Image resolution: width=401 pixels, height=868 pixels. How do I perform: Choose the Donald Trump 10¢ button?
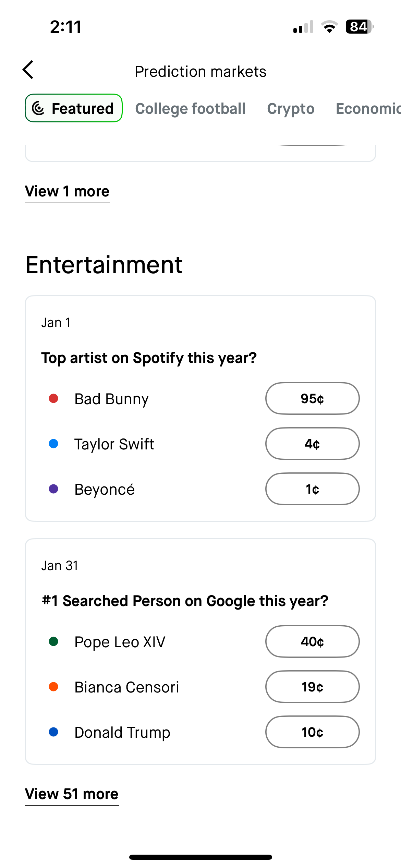click(x=312, y=732)
